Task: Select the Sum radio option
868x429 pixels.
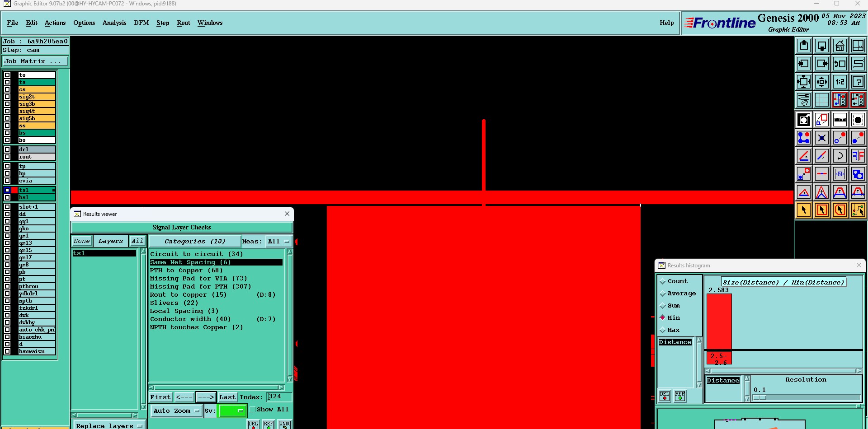Action: click(663, 306)
